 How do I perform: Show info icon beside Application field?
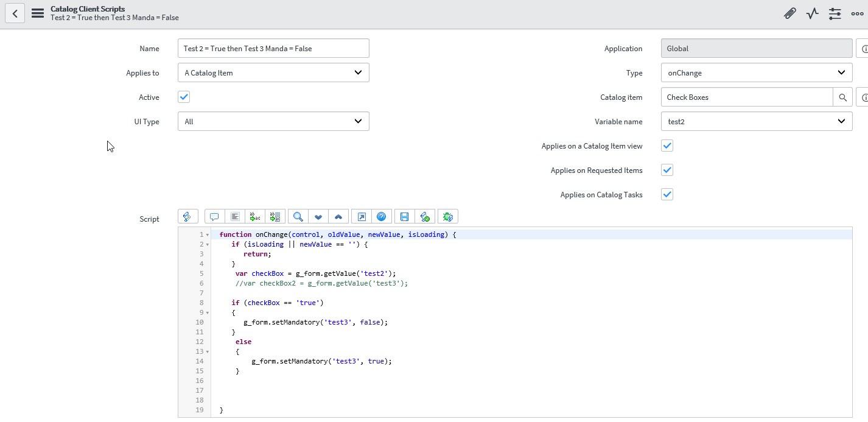pyautogui.click(x=863, y=49)
